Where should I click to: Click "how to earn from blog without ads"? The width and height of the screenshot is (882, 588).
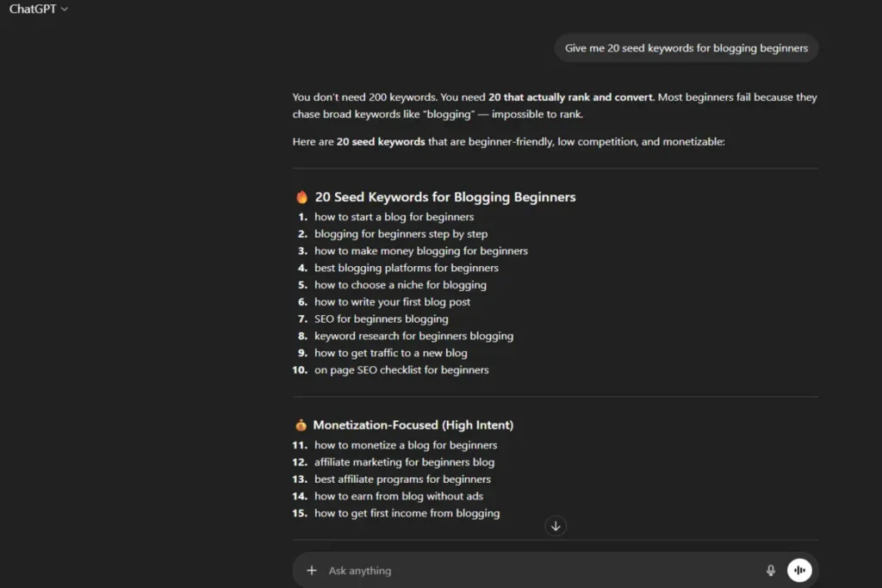(x=398, y=496)
